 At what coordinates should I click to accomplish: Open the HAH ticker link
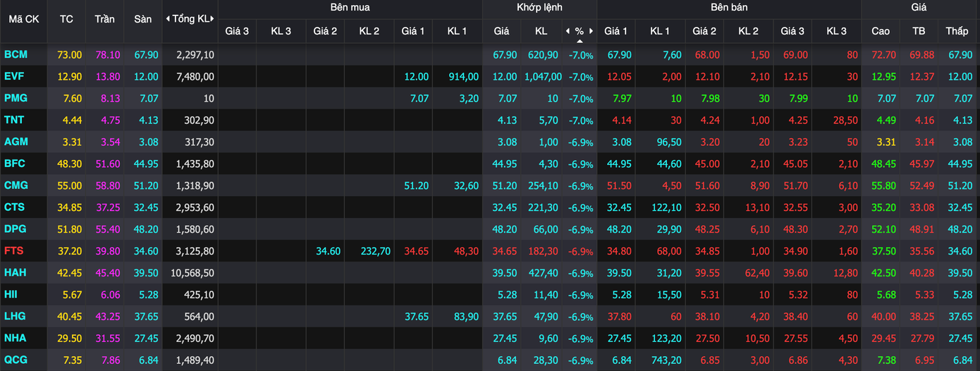click(x=16, y=273)
